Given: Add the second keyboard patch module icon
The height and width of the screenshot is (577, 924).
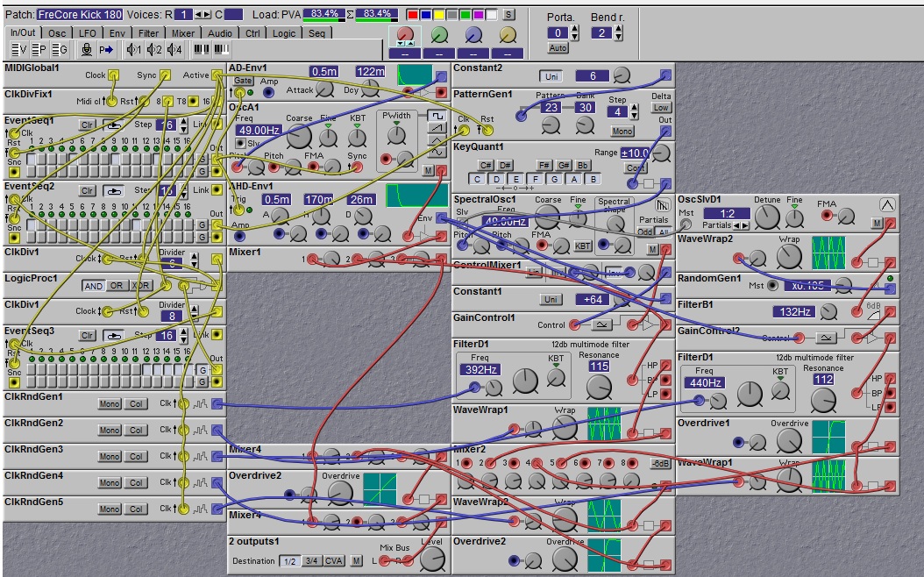Looking at the screenshot, I should [221, 49].
